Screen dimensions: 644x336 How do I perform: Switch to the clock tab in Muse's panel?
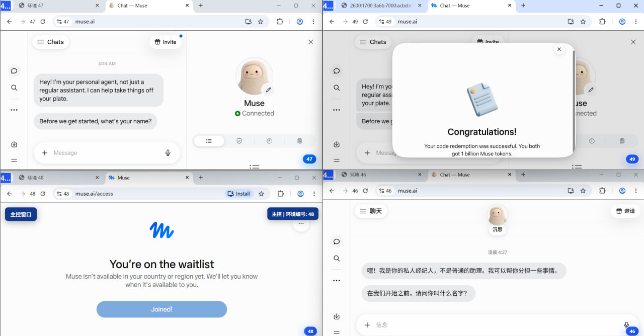tap(269, 141)
